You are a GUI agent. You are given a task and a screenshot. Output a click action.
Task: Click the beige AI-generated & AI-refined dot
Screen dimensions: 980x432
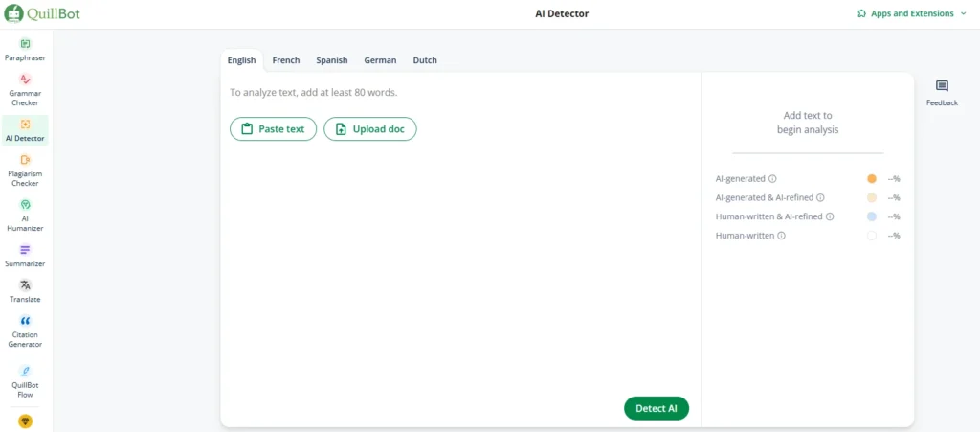pos(872,197)
